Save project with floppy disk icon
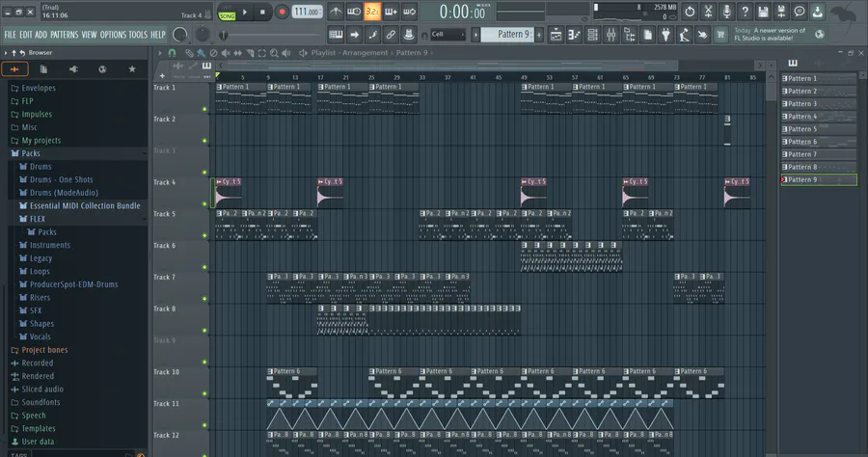Viewport: 868px width, 457px height. [763, 12]
